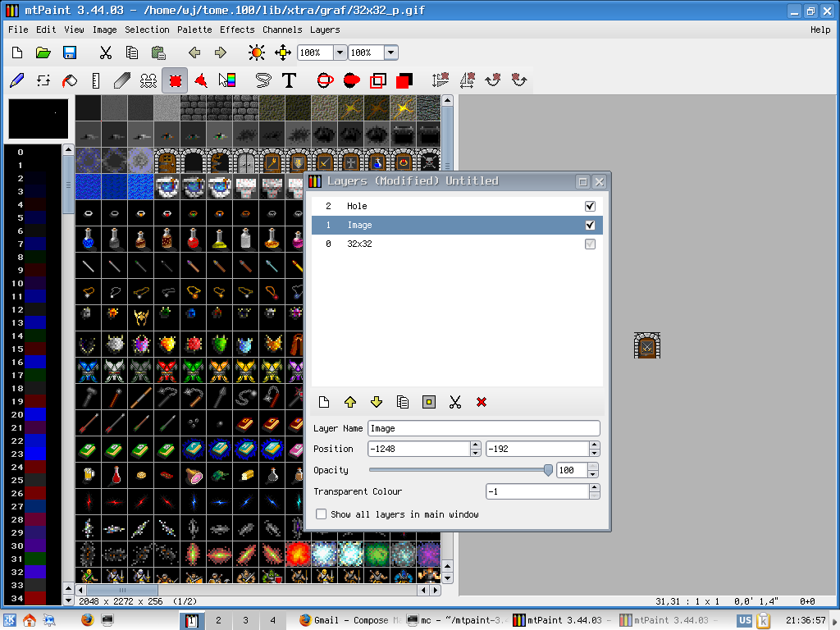Viewport: 840px width, 630px height.
Task: Enable Show all layers in main window
Action: coord(322,514)
